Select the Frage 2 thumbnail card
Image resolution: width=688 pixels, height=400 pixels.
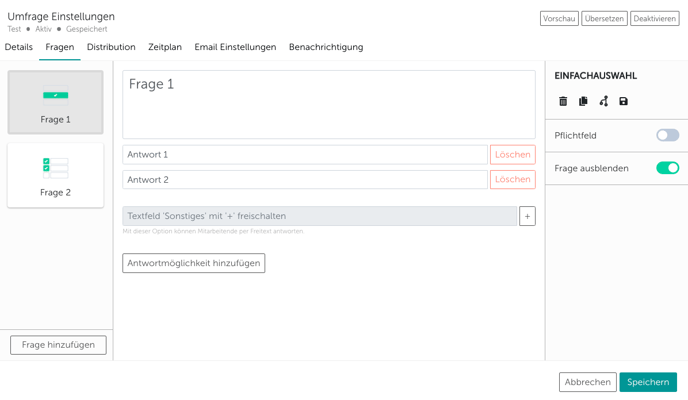[x=55, y=175]
